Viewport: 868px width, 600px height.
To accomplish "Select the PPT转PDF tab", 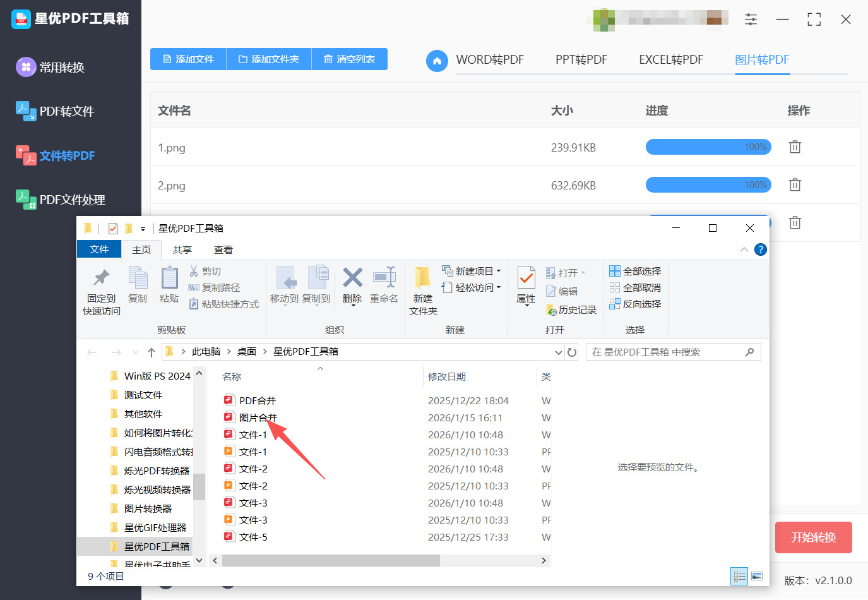I will (581, 60).
